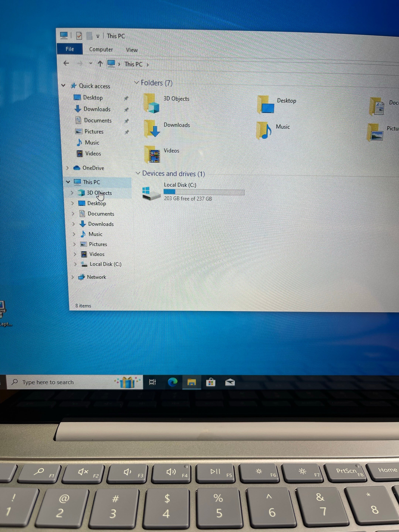Screen dimensions: 399x532
Task: Click the chevron after This PC in address bar
Action: click(x=148, y=65)
